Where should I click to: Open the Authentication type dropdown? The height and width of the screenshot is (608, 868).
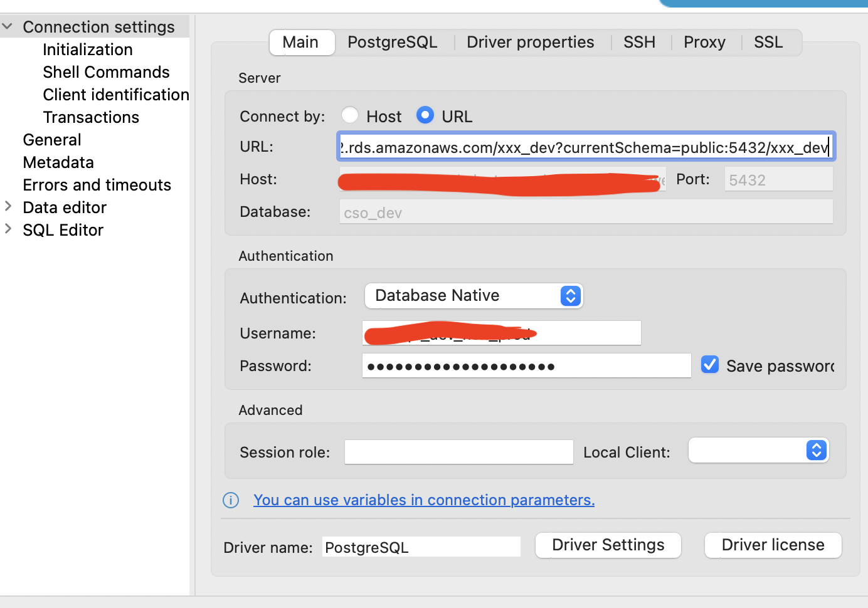(474, 295)
